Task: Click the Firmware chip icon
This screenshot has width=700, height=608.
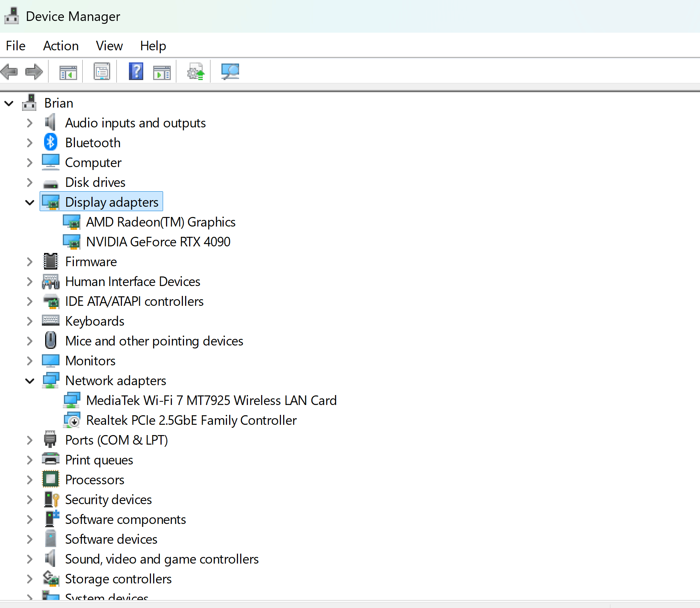Action: coord(51,261)
